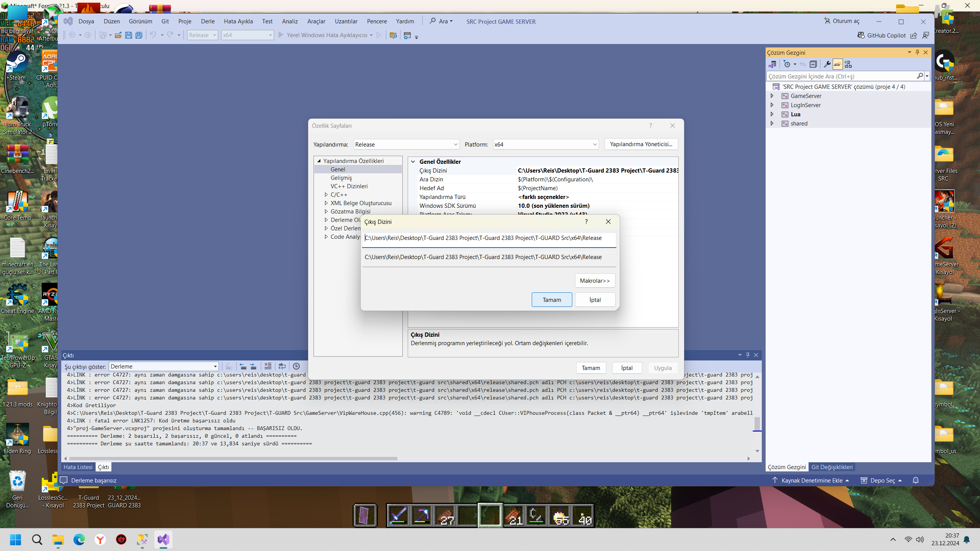Save all files using the toolbar icon
Viewport: 980px width, 551px height.
click(x=139, y=35)
